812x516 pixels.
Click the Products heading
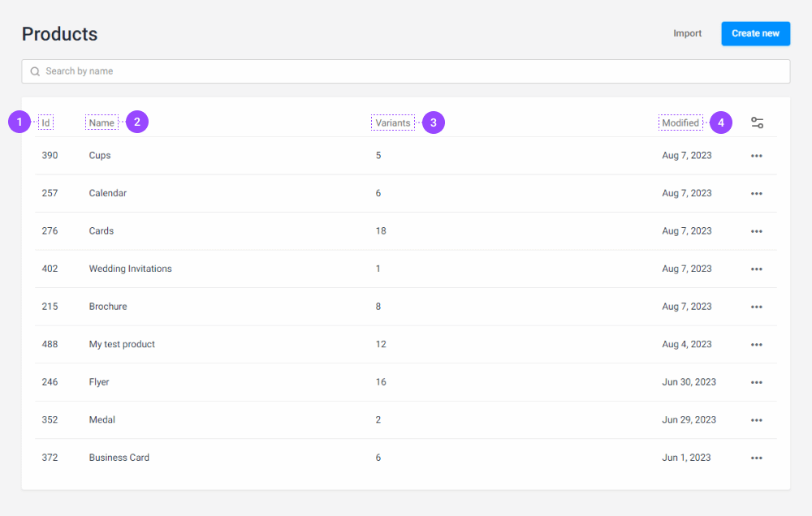tap(59, 34)
